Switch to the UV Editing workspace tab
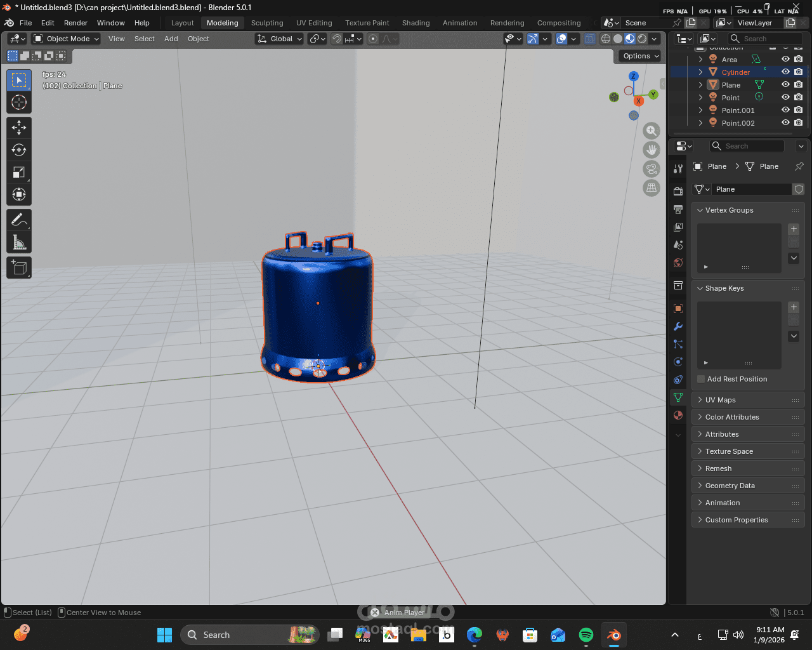The height and width of the screenshot is (650, 812). coord(314,23)
